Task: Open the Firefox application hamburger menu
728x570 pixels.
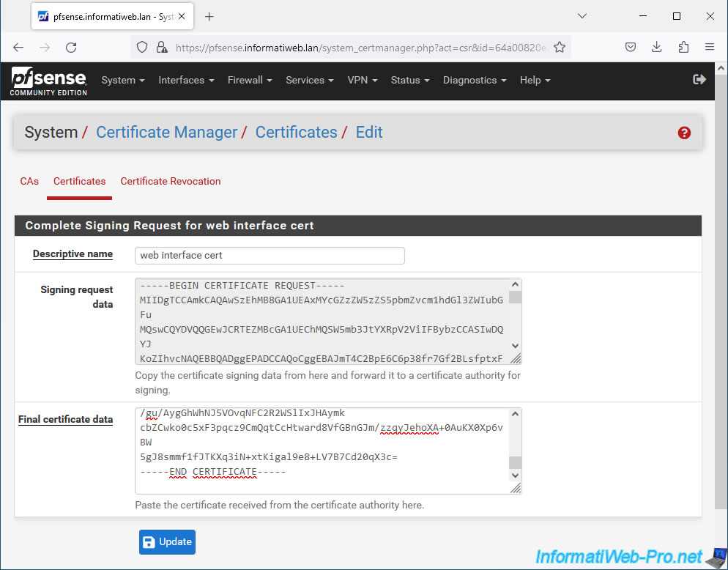Action: (710, 47)
